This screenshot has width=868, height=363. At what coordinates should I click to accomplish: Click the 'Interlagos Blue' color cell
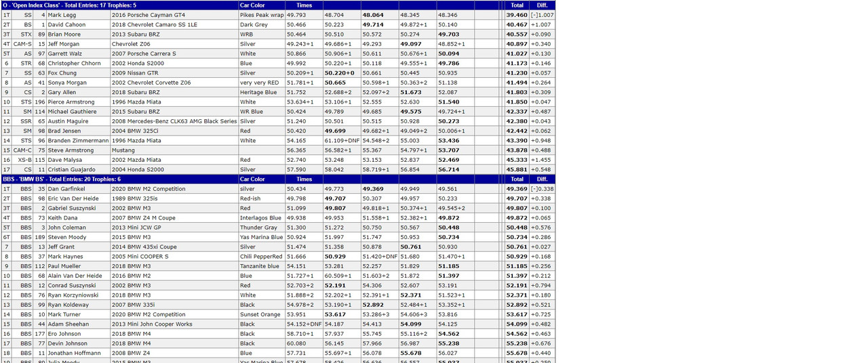click(x=261, y=218)
